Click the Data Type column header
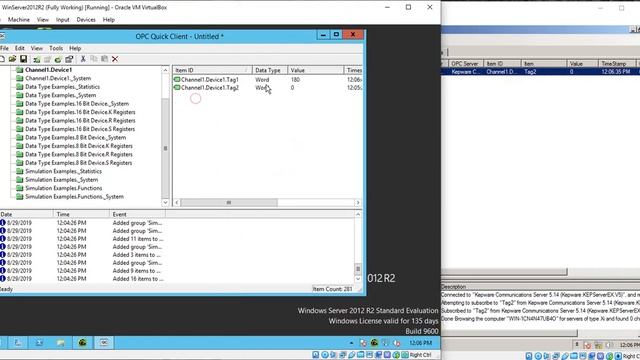 tap(270, 70)
